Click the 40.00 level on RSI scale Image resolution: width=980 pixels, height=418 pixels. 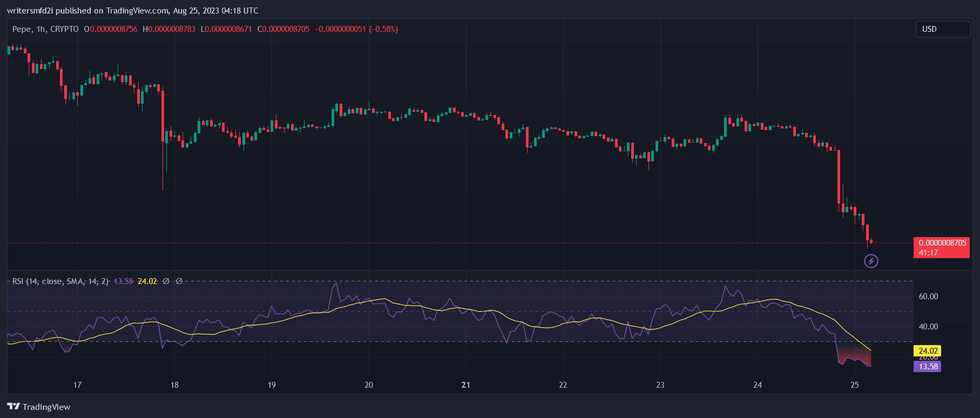click(928, 327)
